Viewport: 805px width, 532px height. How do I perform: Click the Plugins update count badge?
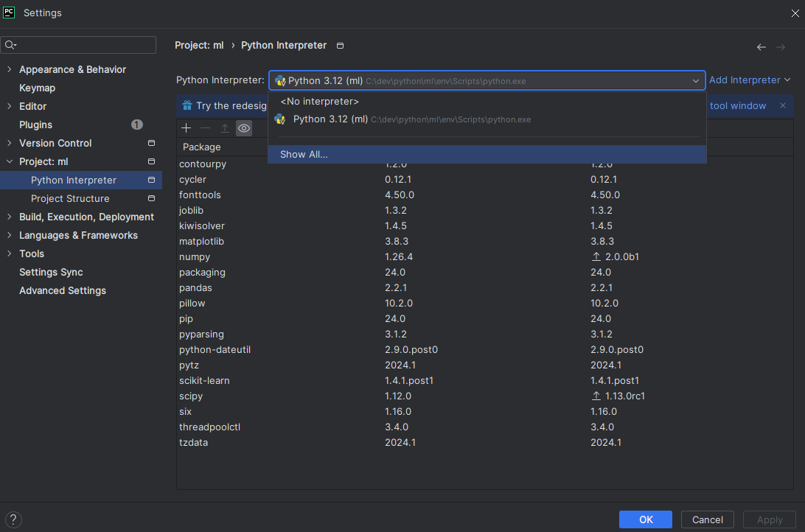coord(136,125)
